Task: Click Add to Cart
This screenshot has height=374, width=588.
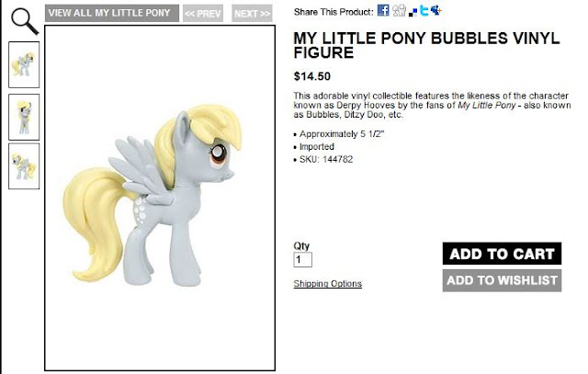Action: (x=502, y=254)
